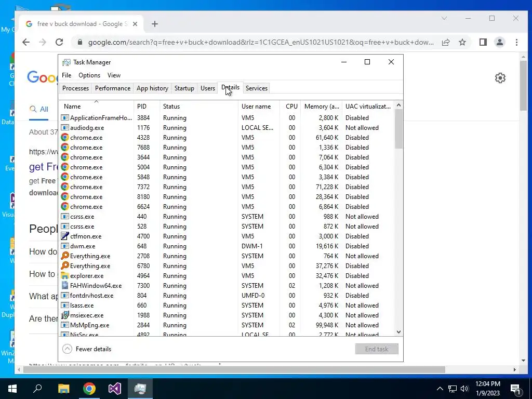Sort by the Status column header
This screenshot has height=399, width=532.
pyautogui.click(x=199, y=106)
